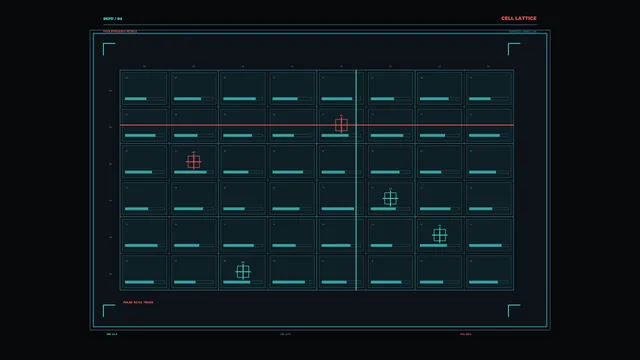Select the cyan crosshair marker in bottom row
Image resolution: width=640 pixels, height=360 pixels.
coord(243,271)
